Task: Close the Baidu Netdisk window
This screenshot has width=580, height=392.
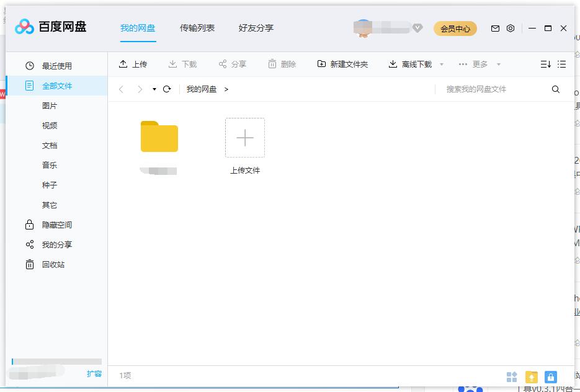Action: (563, 28)
